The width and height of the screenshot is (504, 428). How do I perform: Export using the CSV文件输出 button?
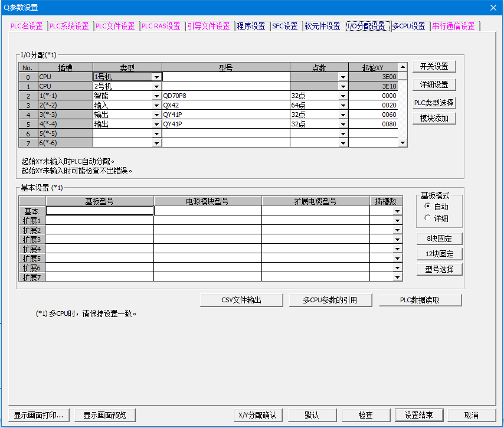(x=241, y=300)
